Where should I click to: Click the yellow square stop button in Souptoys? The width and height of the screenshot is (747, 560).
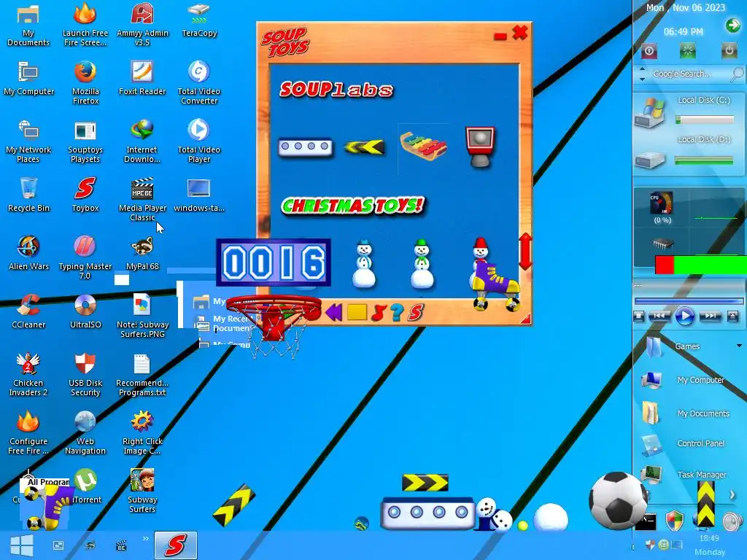pyautogui.click(x=357, y=312)
